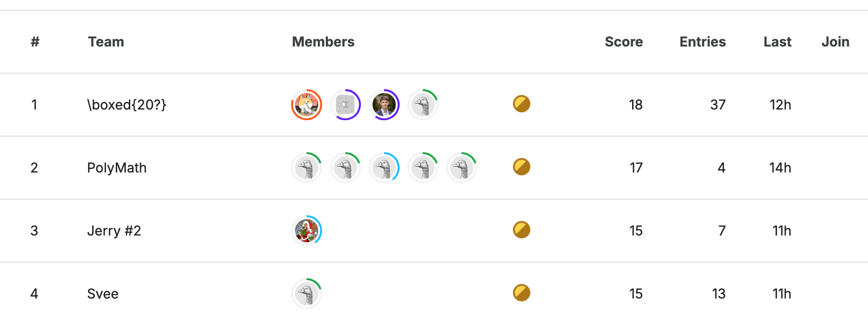
Task: Click the Team column header
Action: pyautogui.click(x=106, y=42)
